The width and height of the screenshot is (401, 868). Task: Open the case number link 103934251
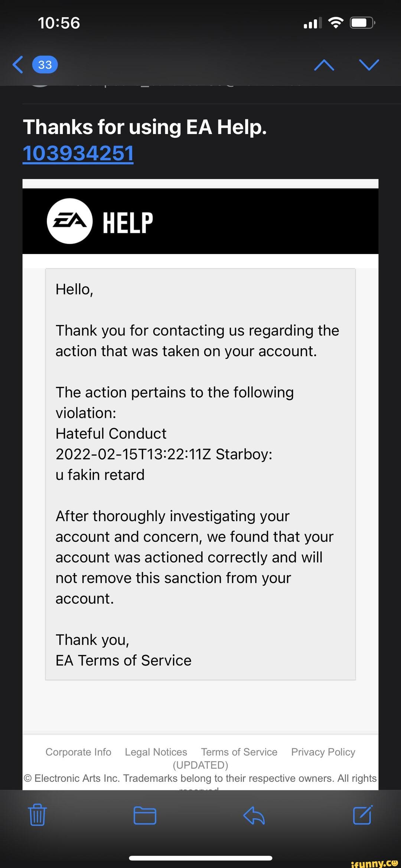[78, 152]
